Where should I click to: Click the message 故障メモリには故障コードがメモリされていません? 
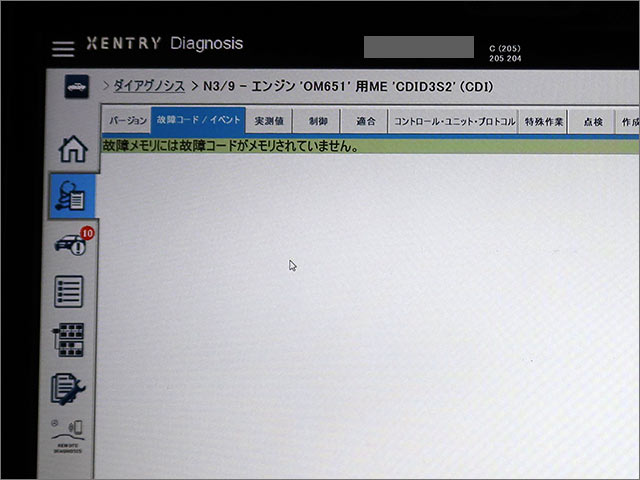pyautogui.click(x=231, y=146)
